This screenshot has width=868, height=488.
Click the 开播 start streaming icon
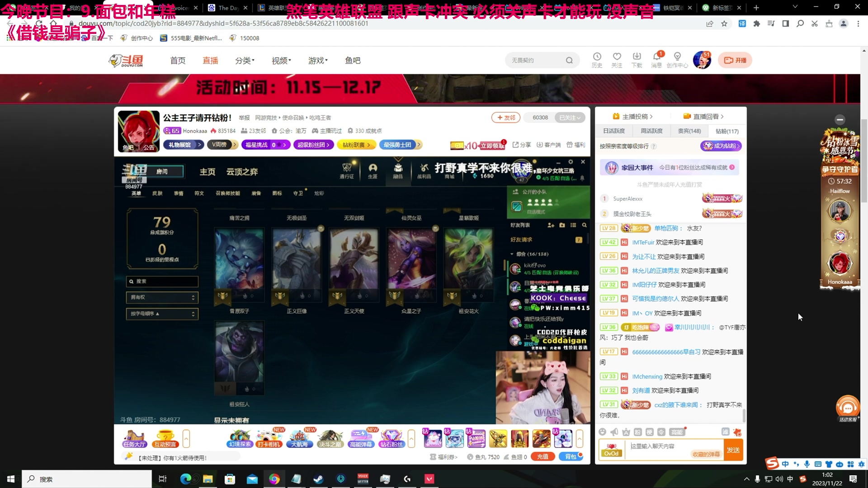click(x=735, y=60)
